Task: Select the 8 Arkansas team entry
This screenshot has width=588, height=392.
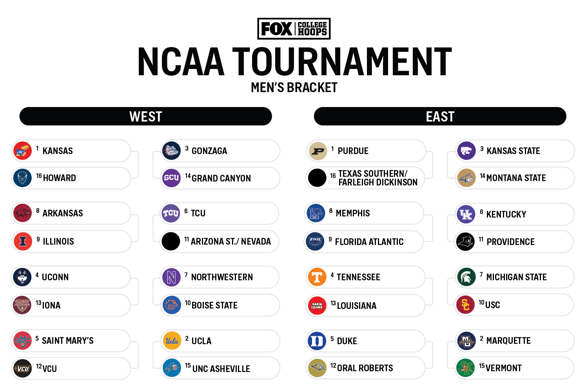Action: point(71,213)
